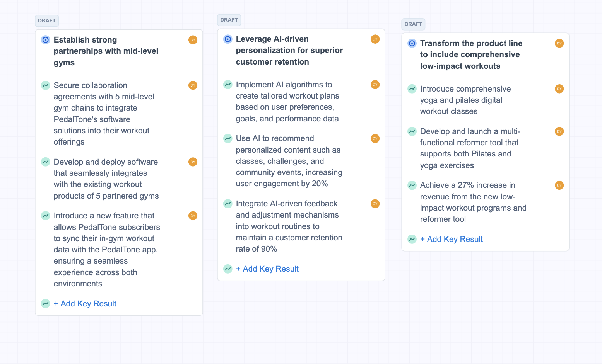Viewport: 602px width, 364px height.
Task: Click DY avatar on 'Integrate AI-driven feedback' key result
Action: coord(375,204)
